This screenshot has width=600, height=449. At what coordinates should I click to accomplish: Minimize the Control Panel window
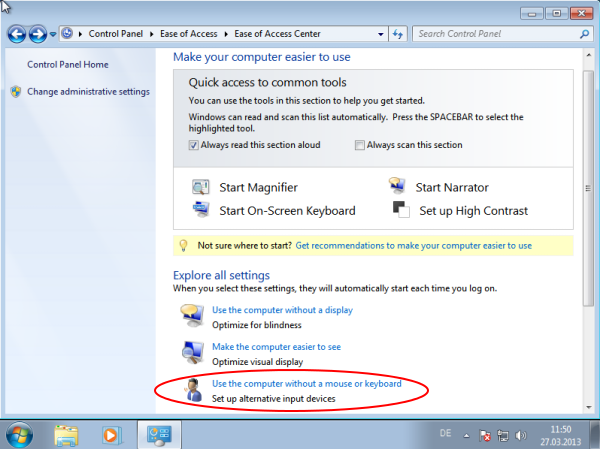pyautogui.click(x=532, y=14)
